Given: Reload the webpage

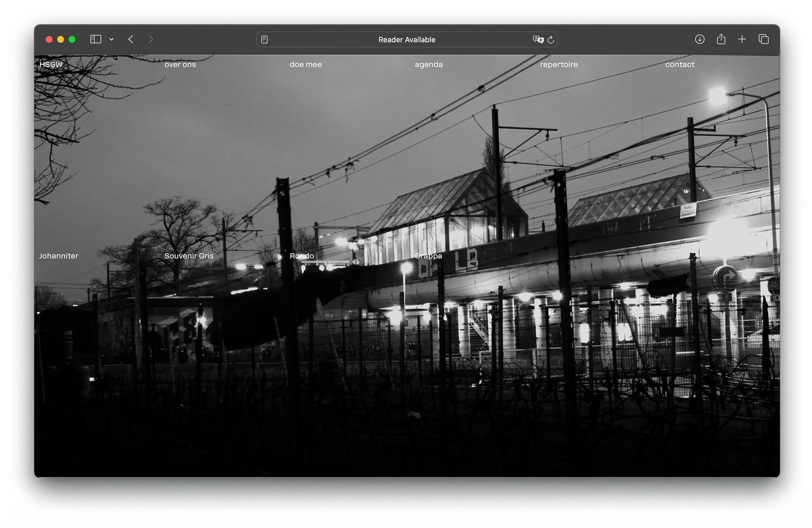Looking at the screenshot, I should coord(550,39).
